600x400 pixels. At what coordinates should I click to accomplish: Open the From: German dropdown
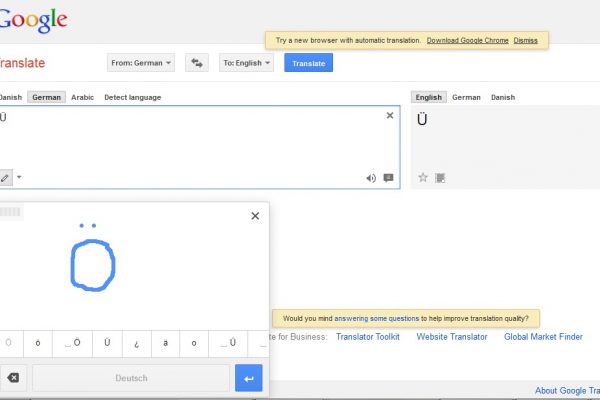click(141, 62)
